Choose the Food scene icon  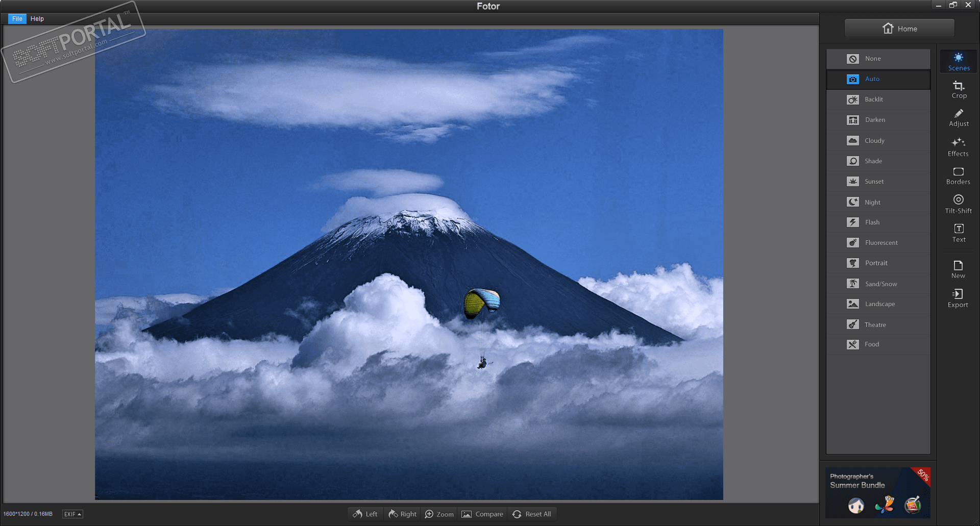[x=853, y=344]
